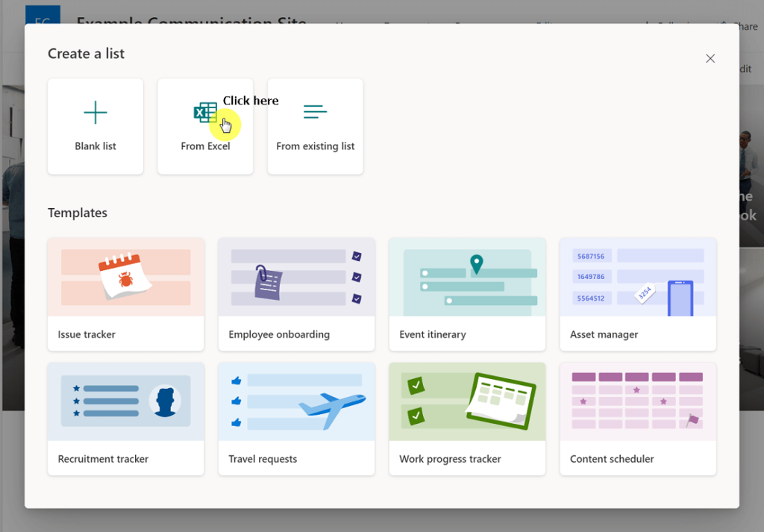Pick the Event itinerary template illustration
This screenshot has width=764, height=532.
467,278
